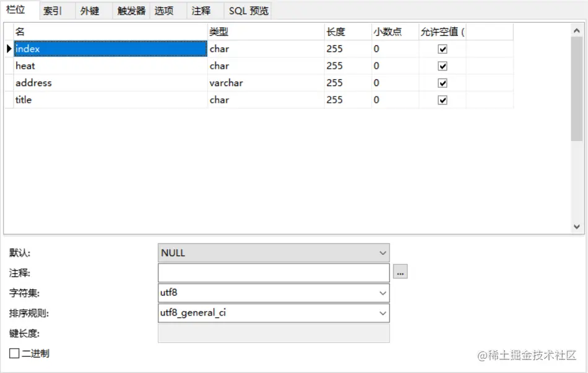
Task: Switch to the 触发器 tab
Action: 131,11
